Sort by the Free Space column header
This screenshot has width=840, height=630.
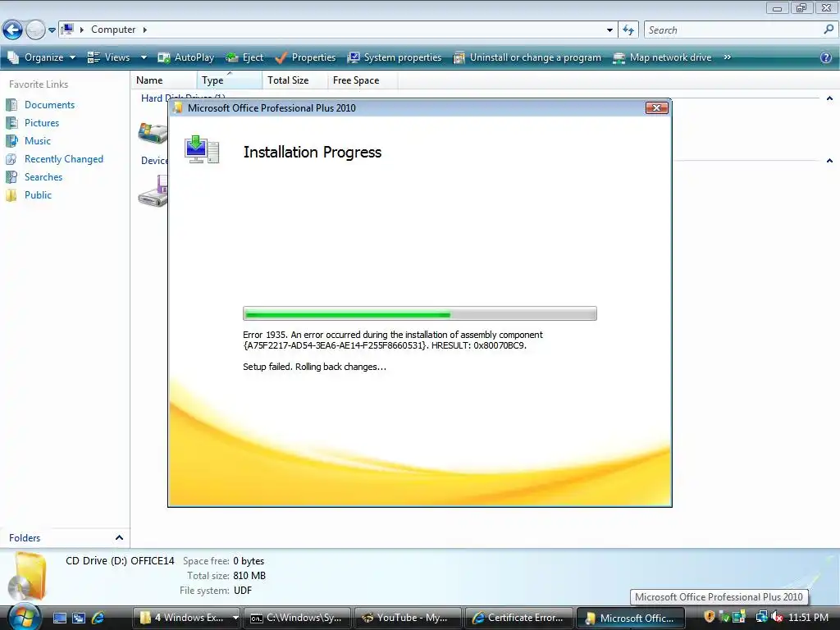(363, 80)
